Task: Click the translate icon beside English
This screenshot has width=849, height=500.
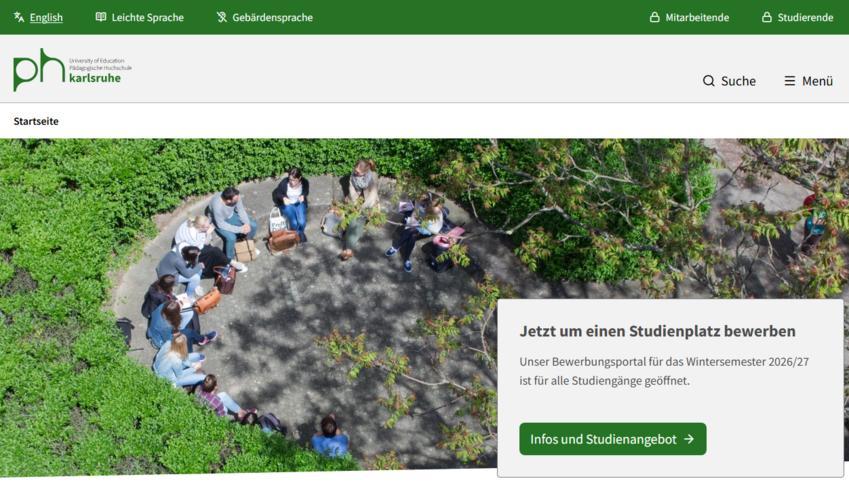Action: 19,17
